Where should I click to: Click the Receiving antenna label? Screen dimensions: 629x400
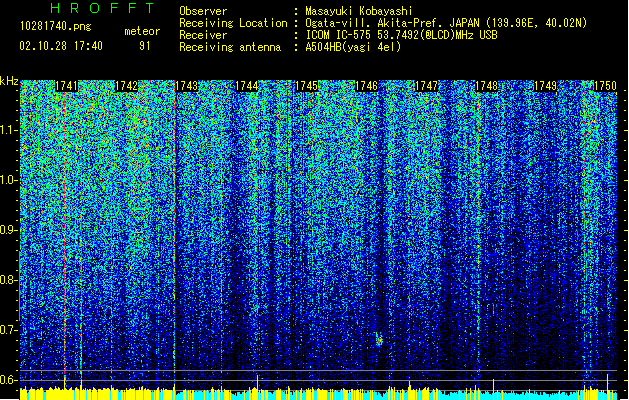tap(230, 47)
